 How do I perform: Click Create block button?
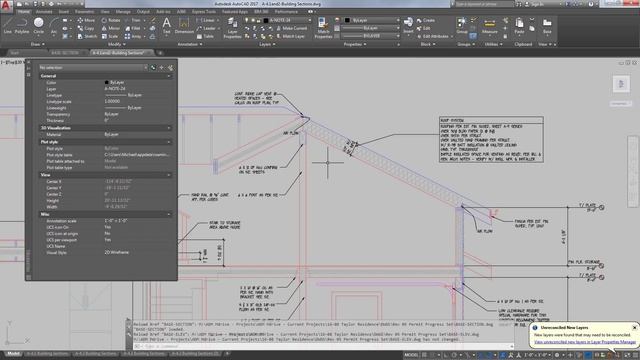click(426, 20)
